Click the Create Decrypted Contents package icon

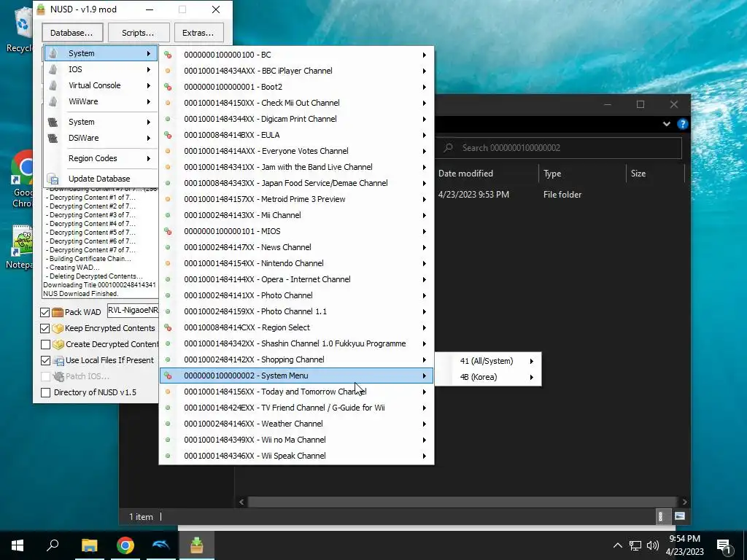(x=58, y=344)
